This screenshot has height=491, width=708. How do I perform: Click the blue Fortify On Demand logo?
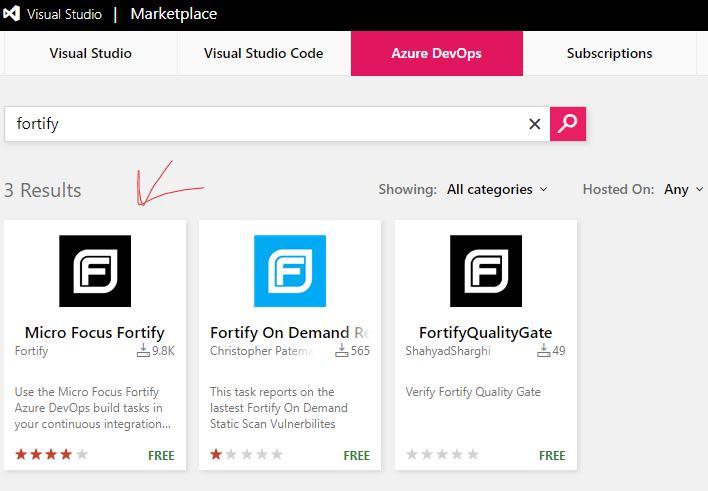pyautogui.click(x=290, y=270)
